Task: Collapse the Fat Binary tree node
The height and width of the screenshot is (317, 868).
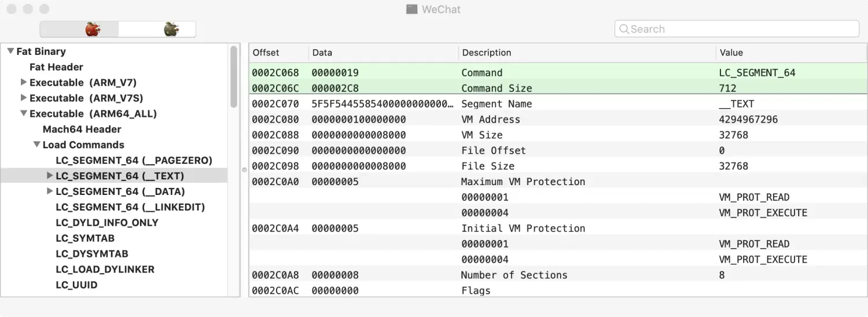Action: click(10, 51)
